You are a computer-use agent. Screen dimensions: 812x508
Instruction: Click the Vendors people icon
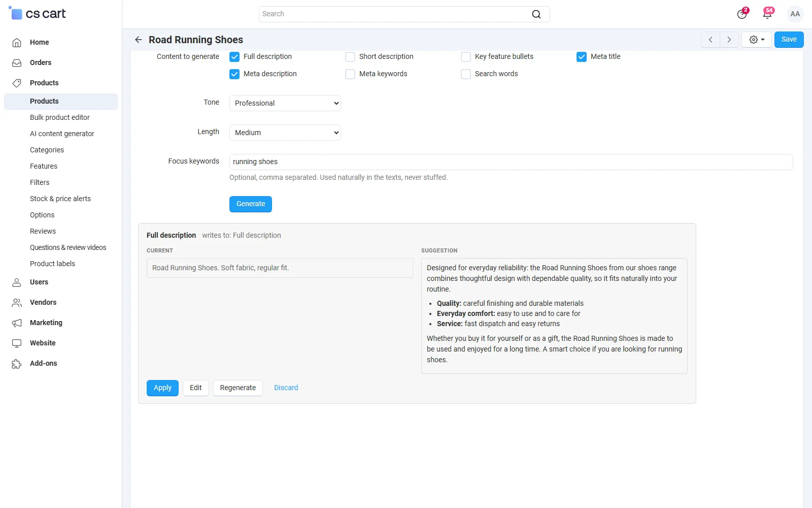[x=17, y=302]
